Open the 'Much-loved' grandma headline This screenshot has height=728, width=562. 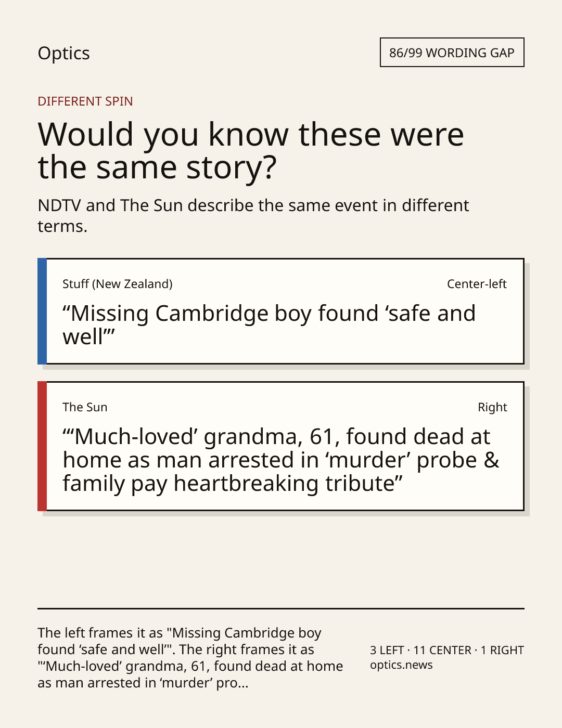click(281, 460)
